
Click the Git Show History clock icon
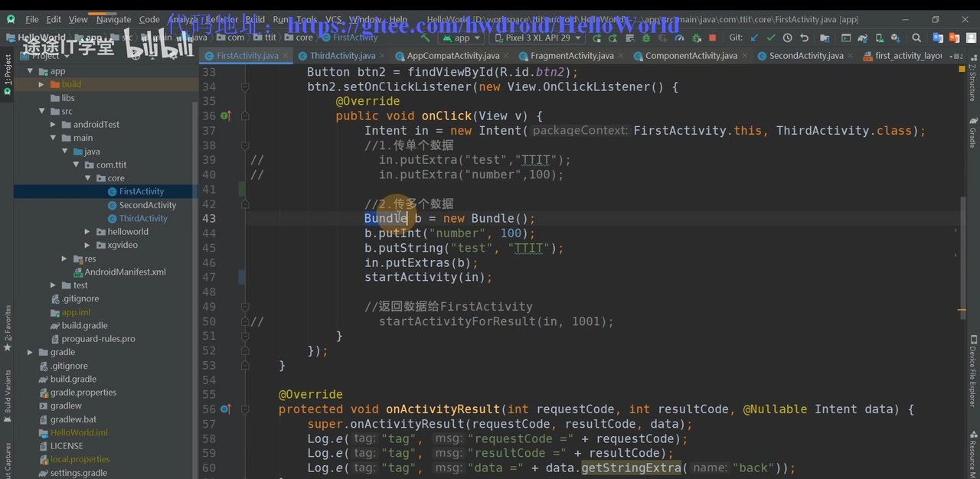pos(787,37)
